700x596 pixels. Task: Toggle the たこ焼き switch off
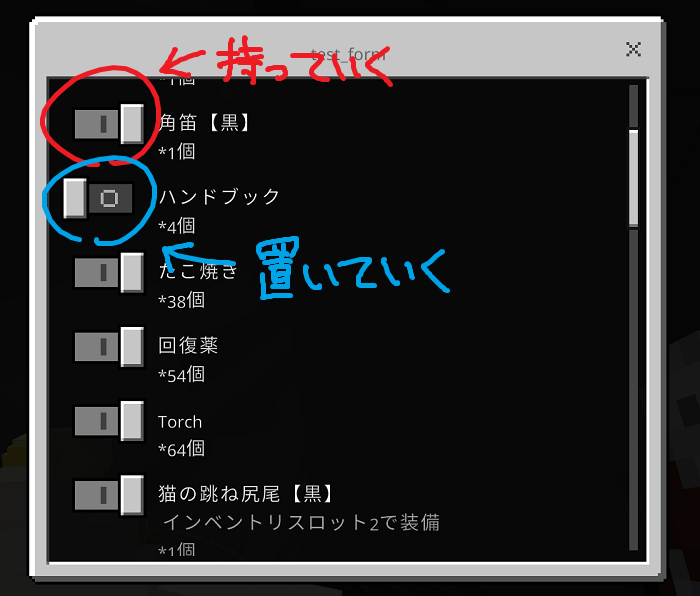[109, 272]
